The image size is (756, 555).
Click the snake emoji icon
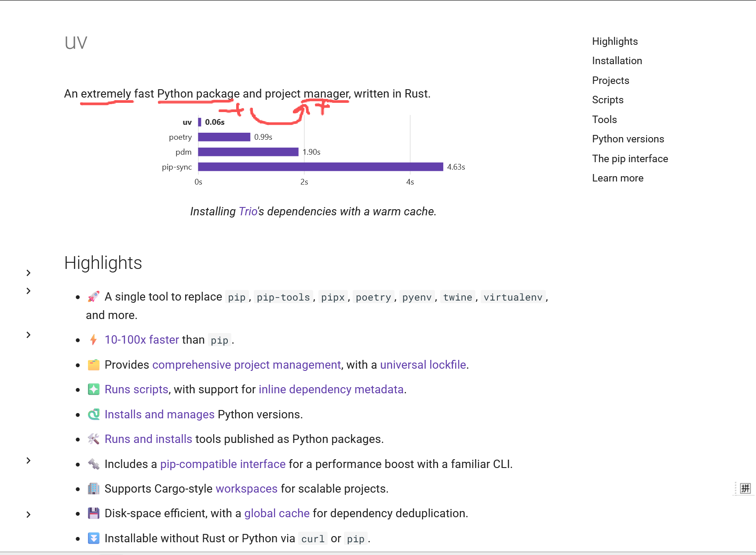pyautogui.click(x=93, y=414)
